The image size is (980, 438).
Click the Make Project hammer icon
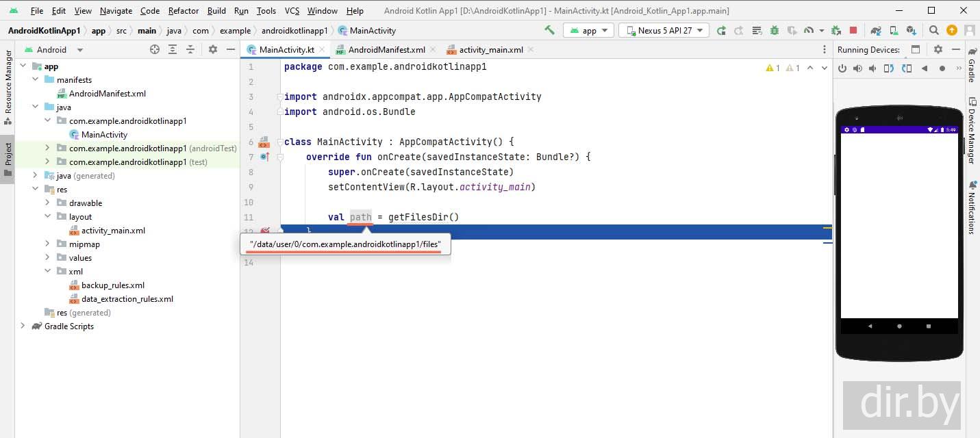(x=549, y=30)
